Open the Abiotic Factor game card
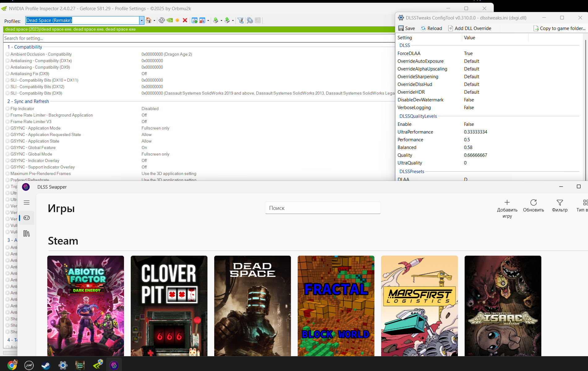 click(x=86, y=306)
